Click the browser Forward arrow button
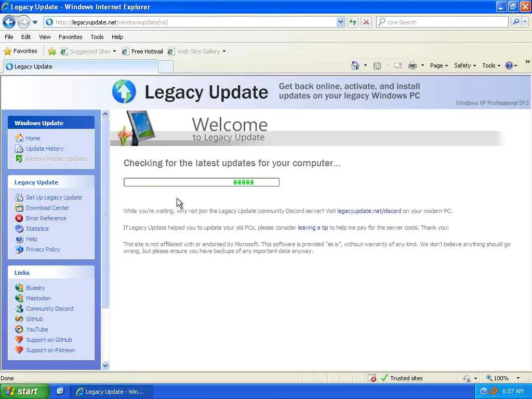Screen dimensions: 532x399 [x=23, y=22]
